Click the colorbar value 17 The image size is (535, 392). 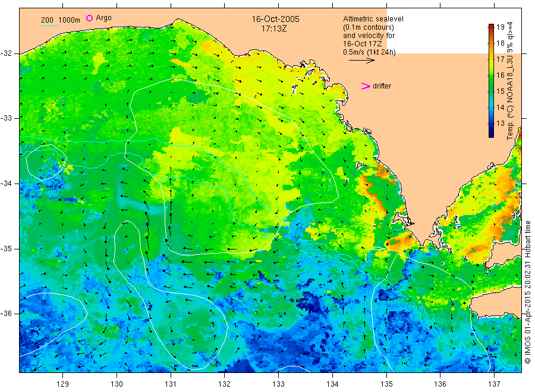pos(500,59)
